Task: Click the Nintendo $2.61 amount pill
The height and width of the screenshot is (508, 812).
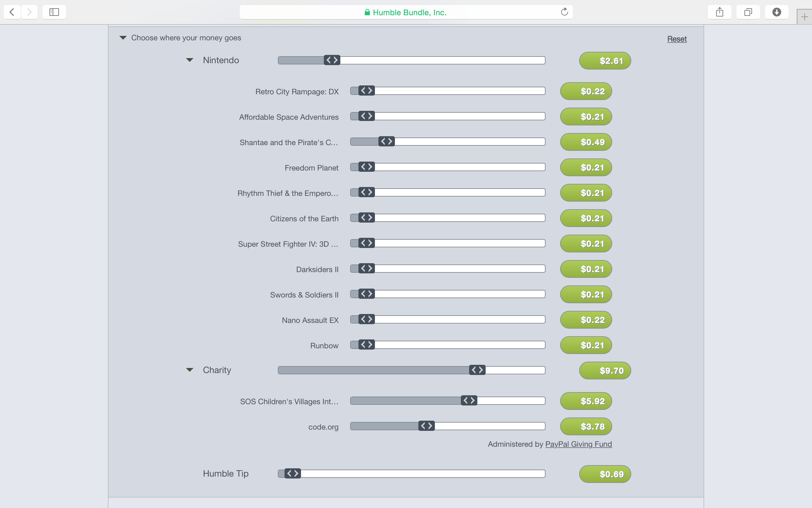Action: (x=605, y=61)
